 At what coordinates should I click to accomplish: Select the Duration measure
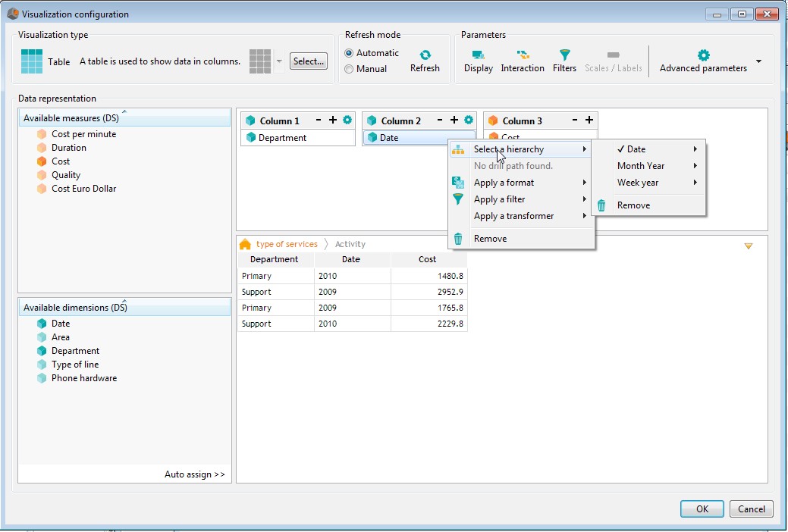click(68, 148)
